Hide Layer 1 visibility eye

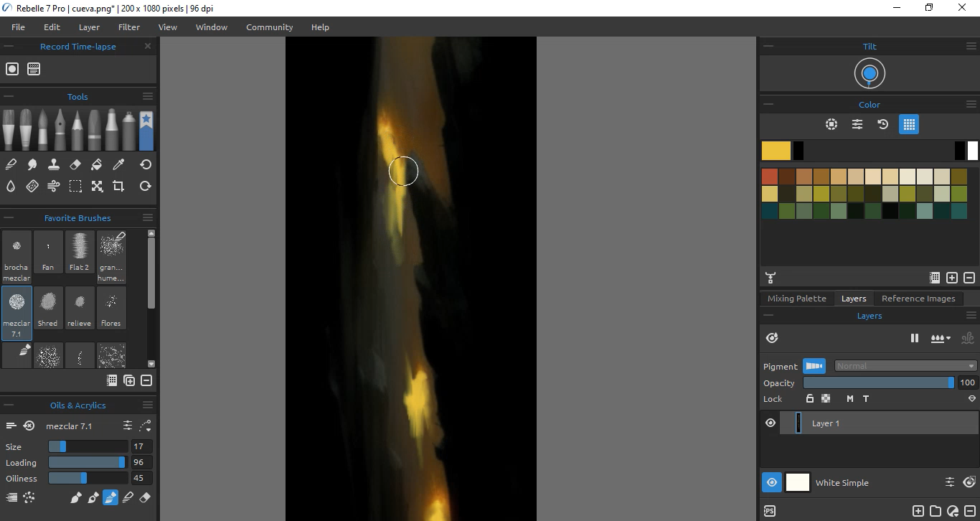tap(771, 423)
